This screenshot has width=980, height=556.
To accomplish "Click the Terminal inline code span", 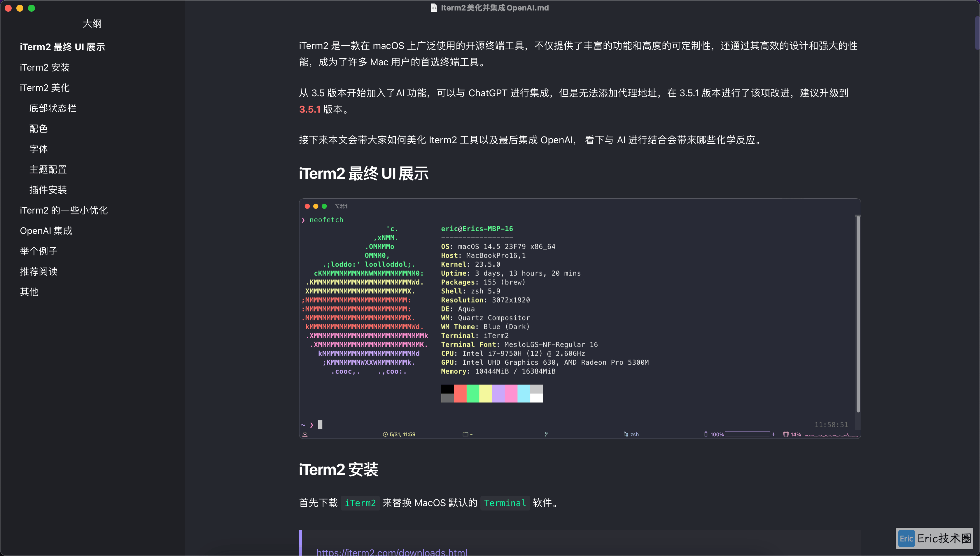I will click(x=505, y=503).
